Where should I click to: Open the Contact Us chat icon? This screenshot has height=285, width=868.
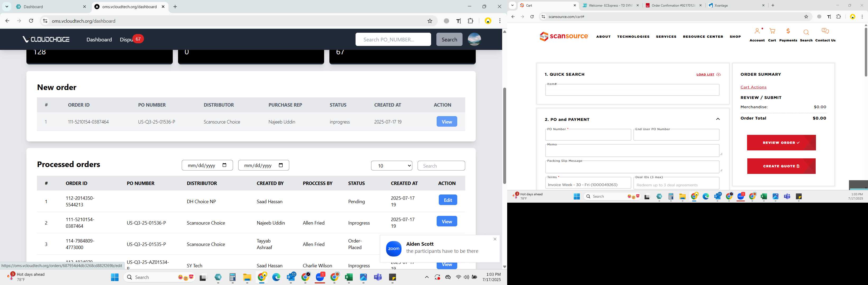tap(825, 31)
